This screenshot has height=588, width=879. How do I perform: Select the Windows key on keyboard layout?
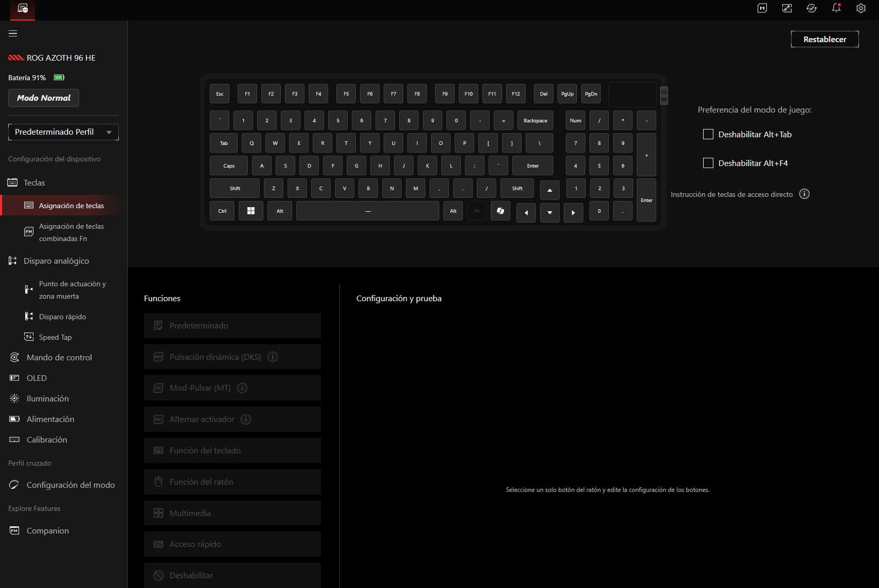251,211
